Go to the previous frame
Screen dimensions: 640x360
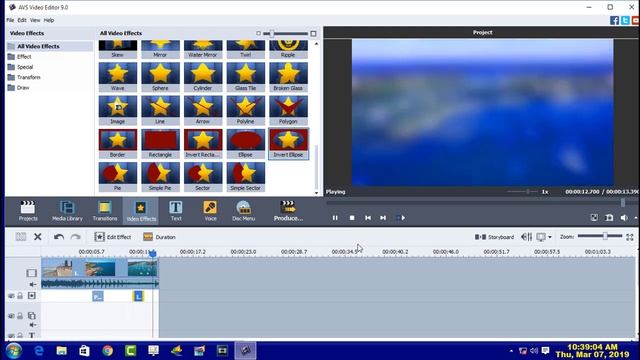point(368,218)
